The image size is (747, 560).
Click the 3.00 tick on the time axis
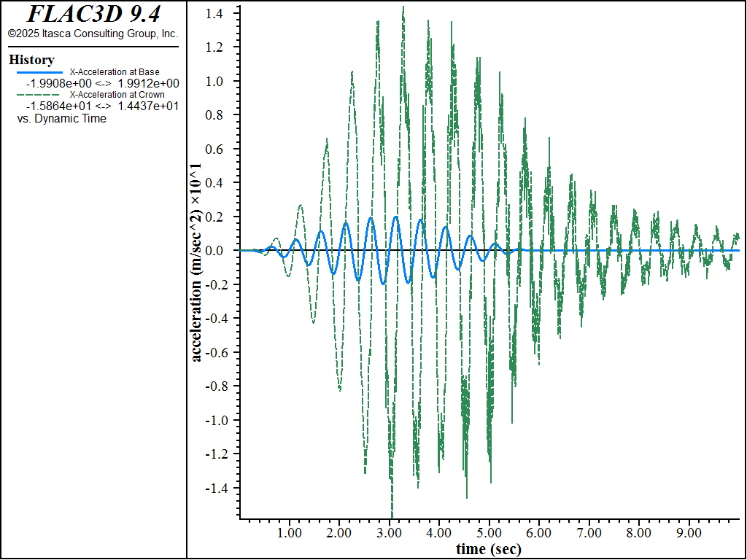[x=390, y=533]
